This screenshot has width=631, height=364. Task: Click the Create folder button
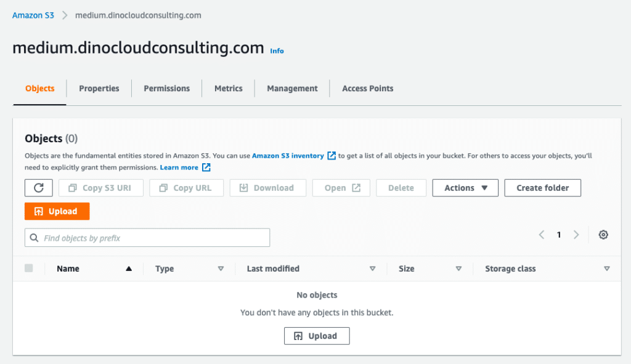542,188
